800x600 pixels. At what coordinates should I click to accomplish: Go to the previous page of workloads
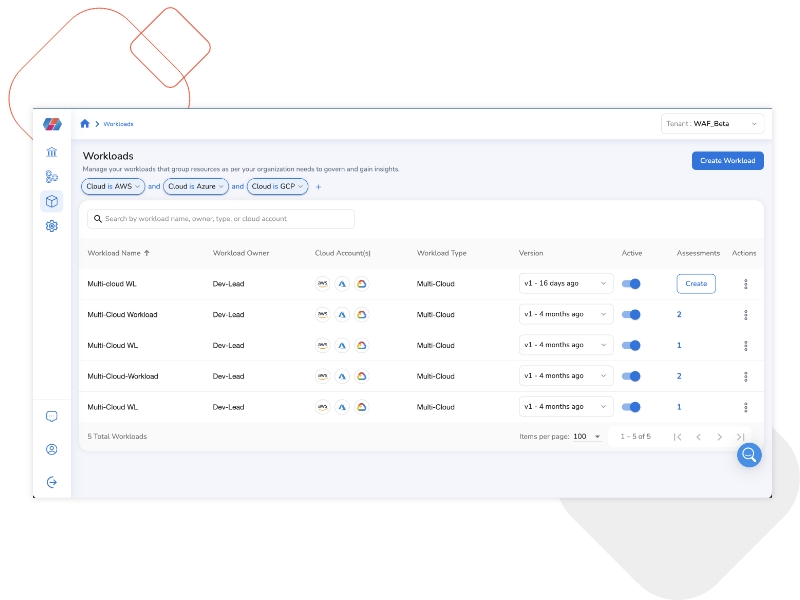698,437
